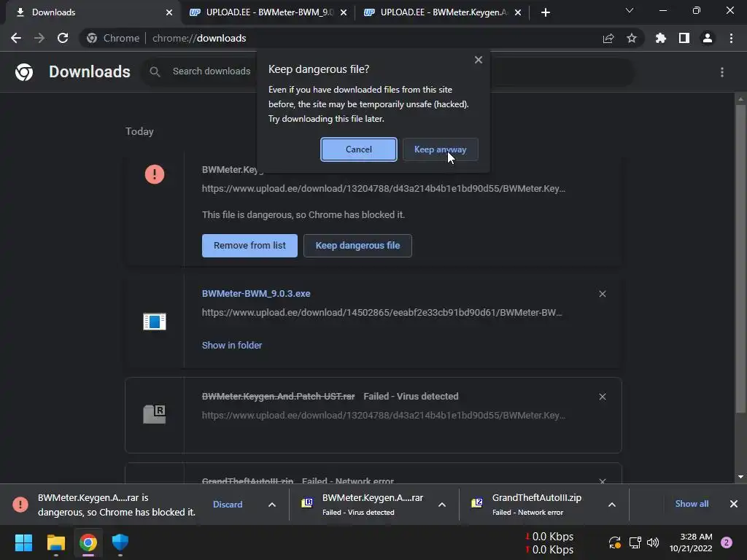Screen dimensions: 747x560
Task: Click the red danger warning icon
Action: (155, 174)
